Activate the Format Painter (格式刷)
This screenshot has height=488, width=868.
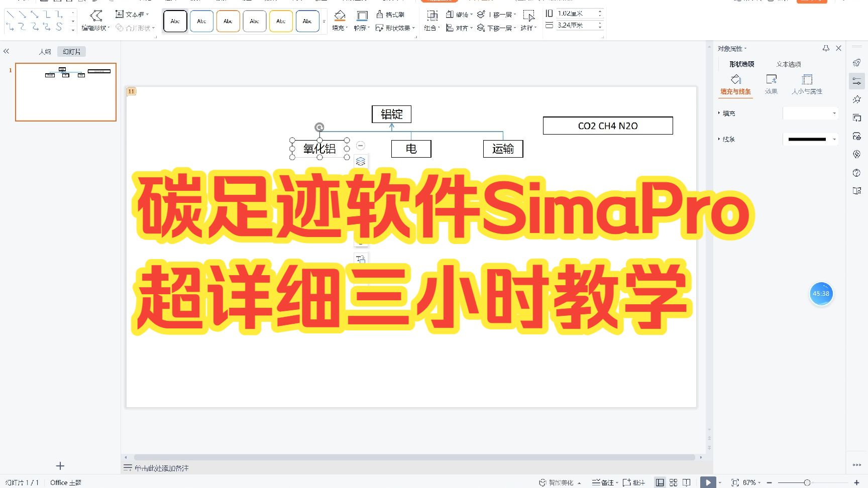[x=390, y=14]
